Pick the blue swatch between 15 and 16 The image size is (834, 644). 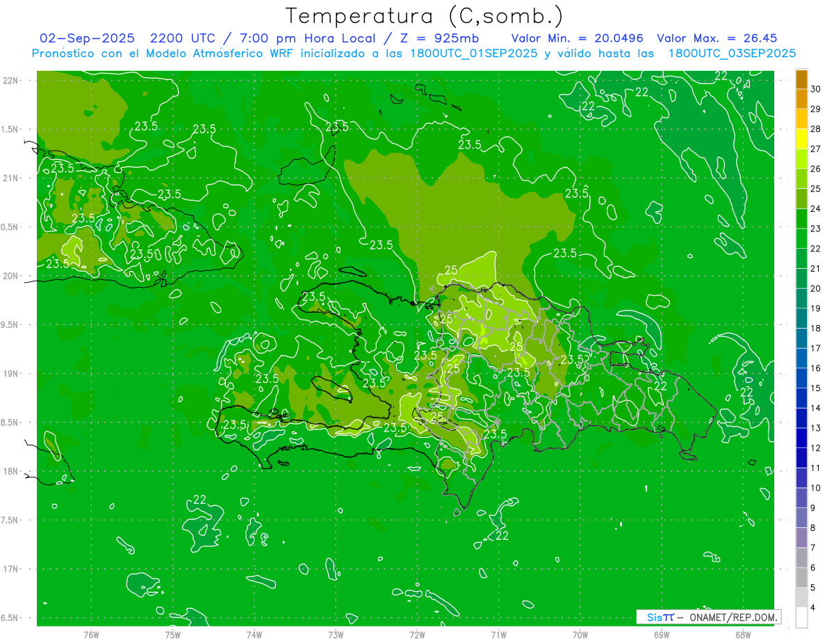[801, 378]
